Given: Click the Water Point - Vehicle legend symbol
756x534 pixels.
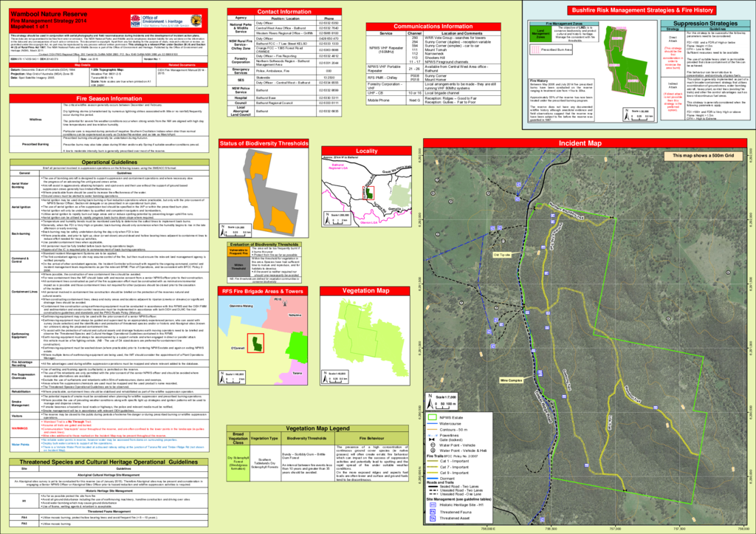Looking at the screenshot, I should (433, 445).
